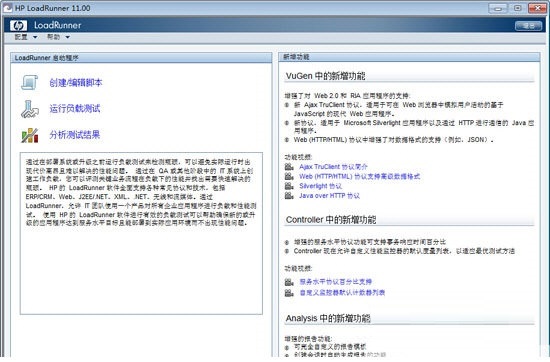Click the 新增功能 panel title

[296, 57]
